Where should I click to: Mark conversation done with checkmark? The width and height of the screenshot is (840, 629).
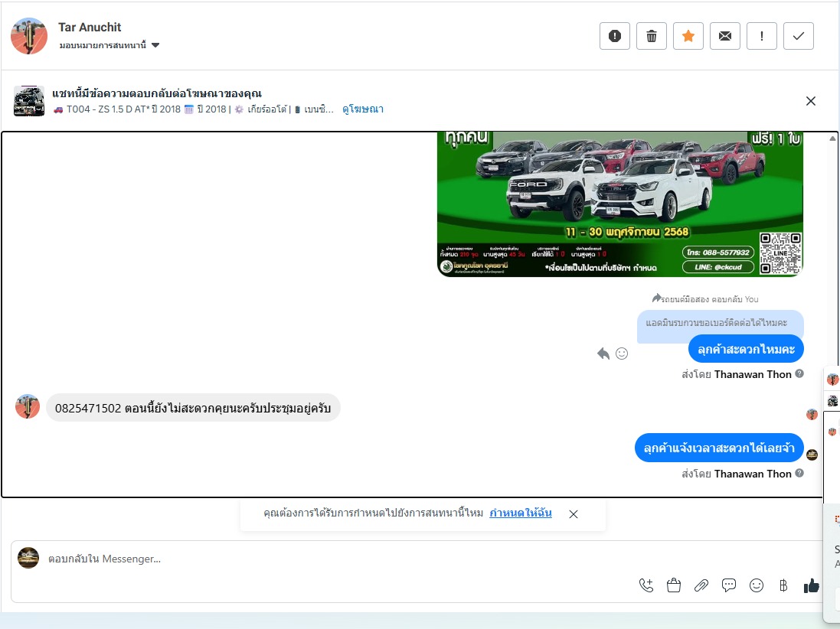pos(798,36)
